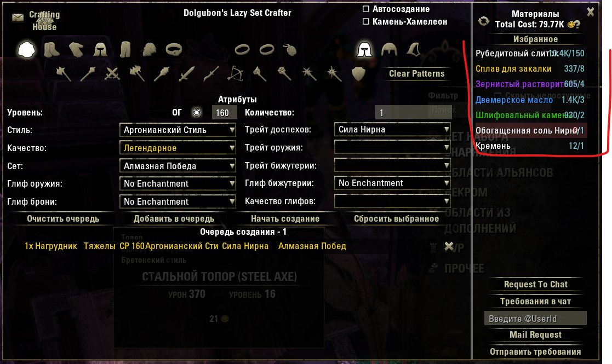Expand the Качество dropdown showing Легендарное

pos(178,148)
